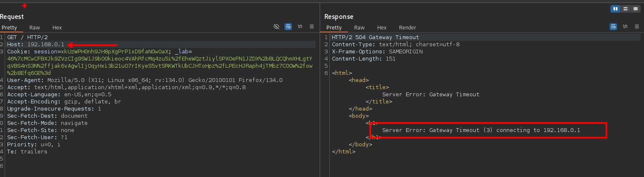
Task: Select side-by-side split layout icon
Action: coord(615,9)
